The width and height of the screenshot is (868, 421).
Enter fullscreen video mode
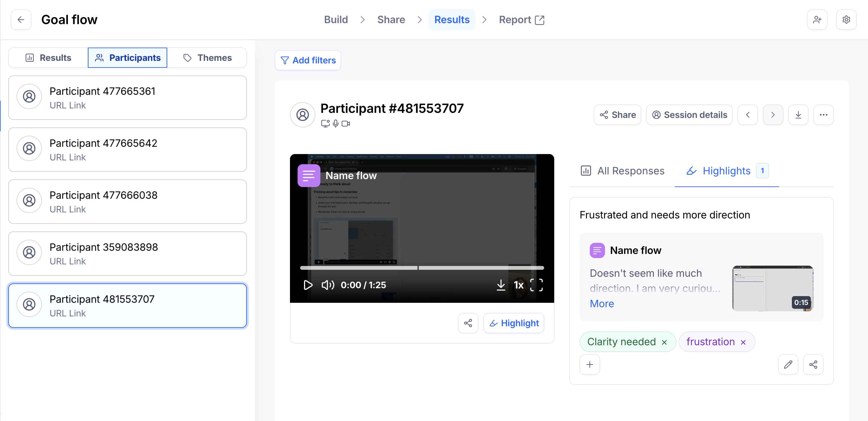(x=536, y=285)
